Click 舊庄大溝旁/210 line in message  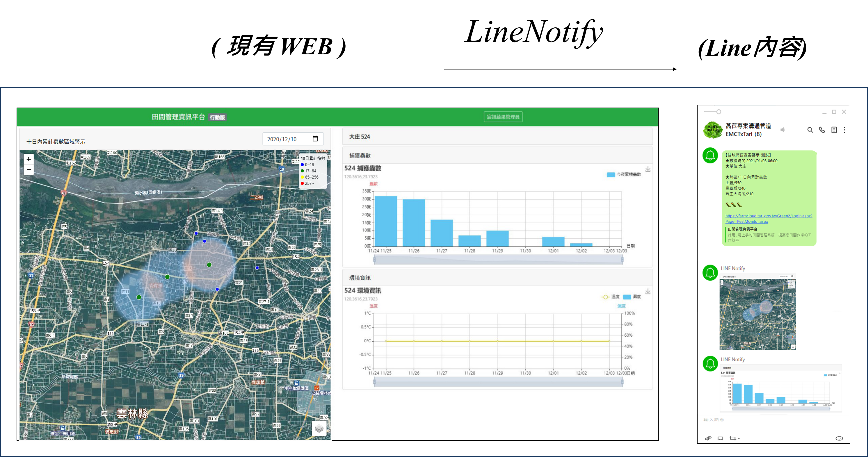[739, 194]
